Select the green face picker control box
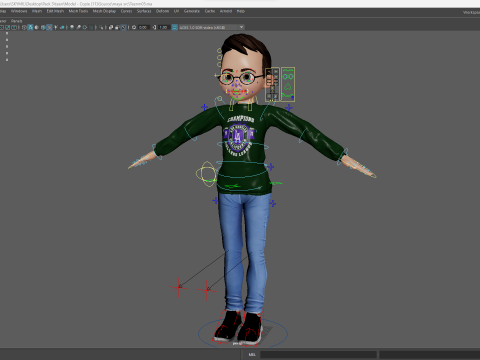480x360 pixels. tap(288, 84)
